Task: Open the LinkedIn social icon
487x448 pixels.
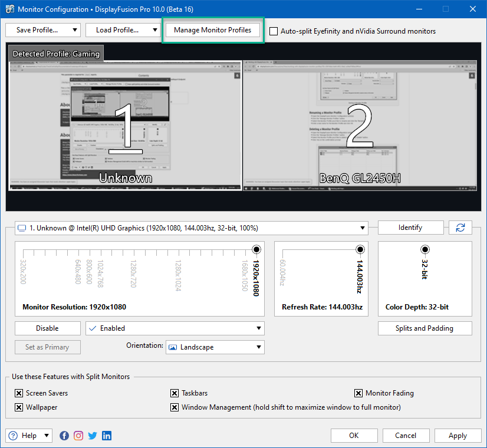Action: click(x=107, y=436)
